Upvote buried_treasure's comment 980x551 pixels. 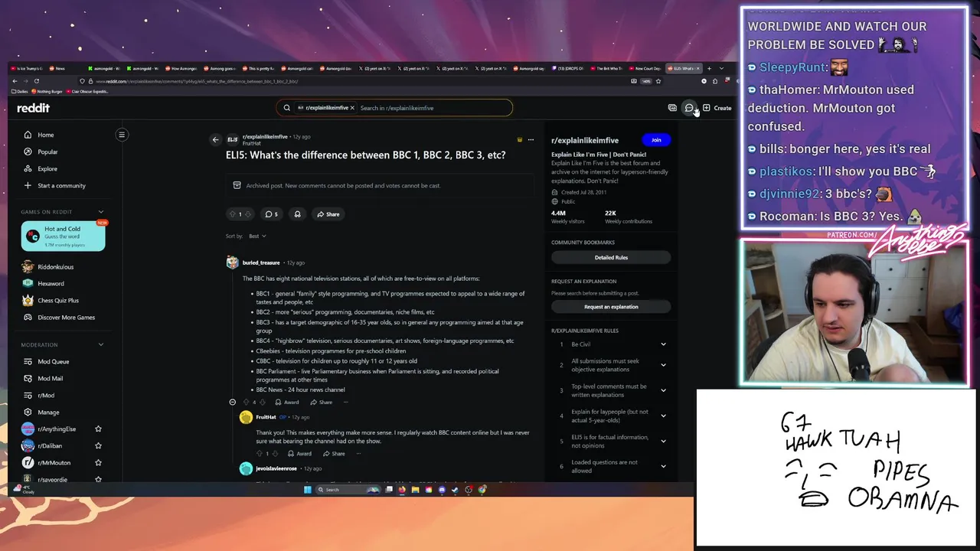(x=247, y=402)
